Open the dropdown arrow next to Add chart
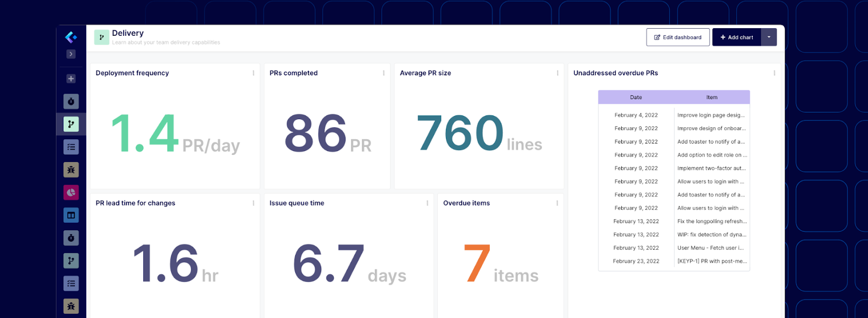The image size is (868, 318). [769, 37]
